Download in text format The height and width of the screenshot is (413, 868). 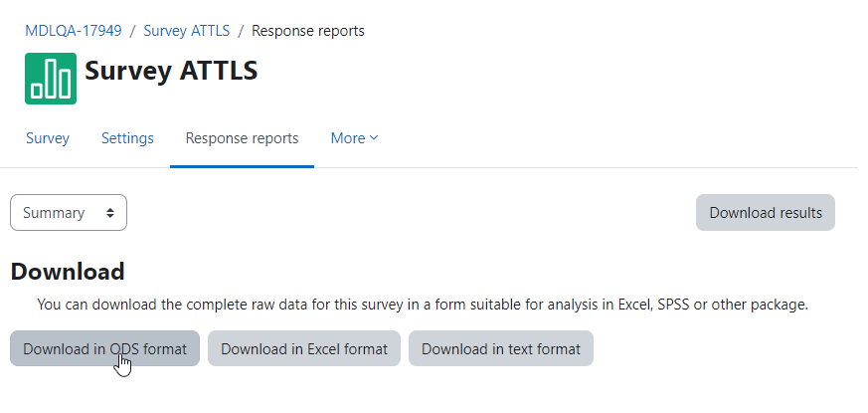click(501, 348)
